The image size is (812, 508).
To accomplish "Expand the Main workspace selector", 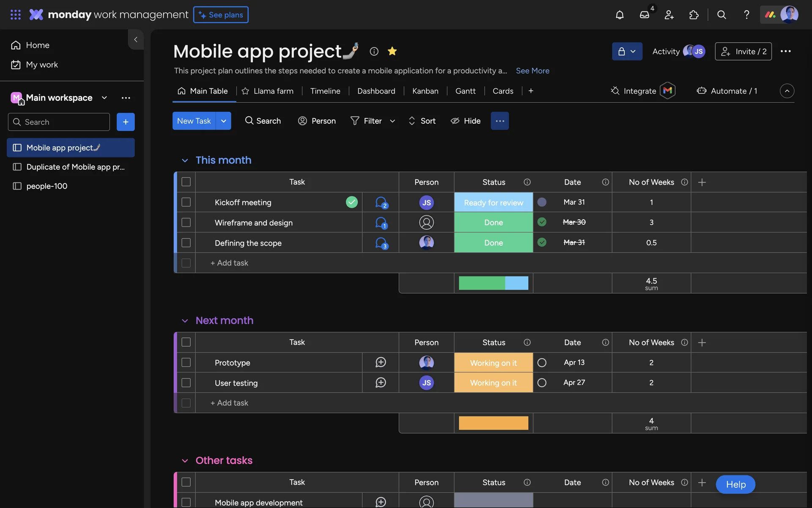I will (x=104, y=98).
